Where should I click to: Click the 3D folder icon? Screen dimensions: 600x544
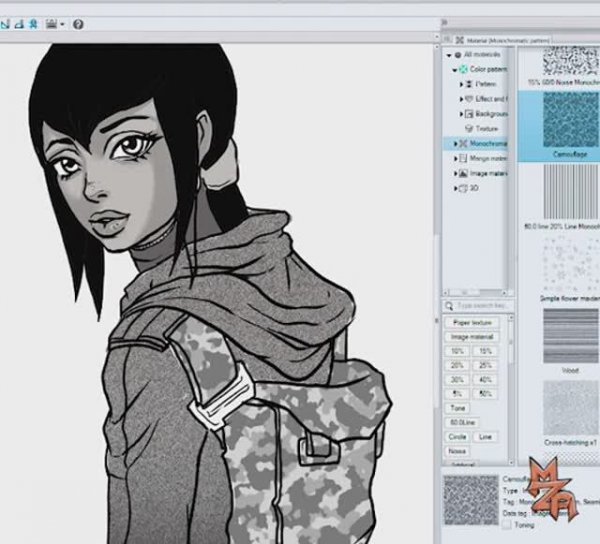point(463,188)
